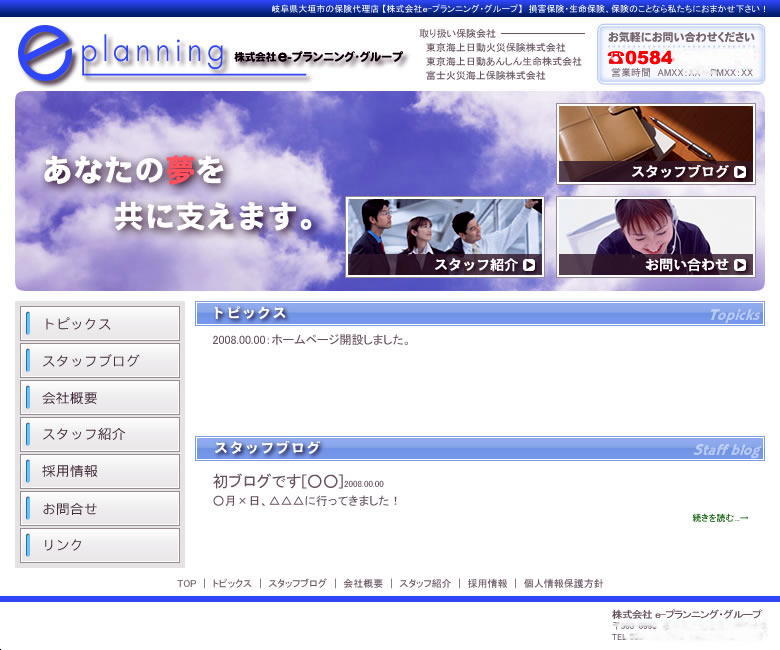The height and width of the screenshot is (650, 780).
Task: Click the play arrow on お問い合わせ banner
Action: [x=740, y=265]
